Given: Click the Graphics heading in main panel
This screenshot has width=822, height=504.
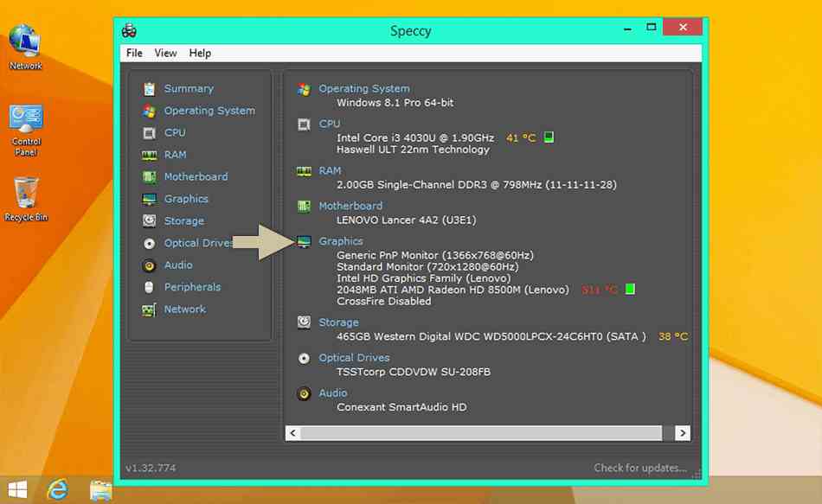Looking at the screenshot, I should pyautogui.click(x=341, y=241).
